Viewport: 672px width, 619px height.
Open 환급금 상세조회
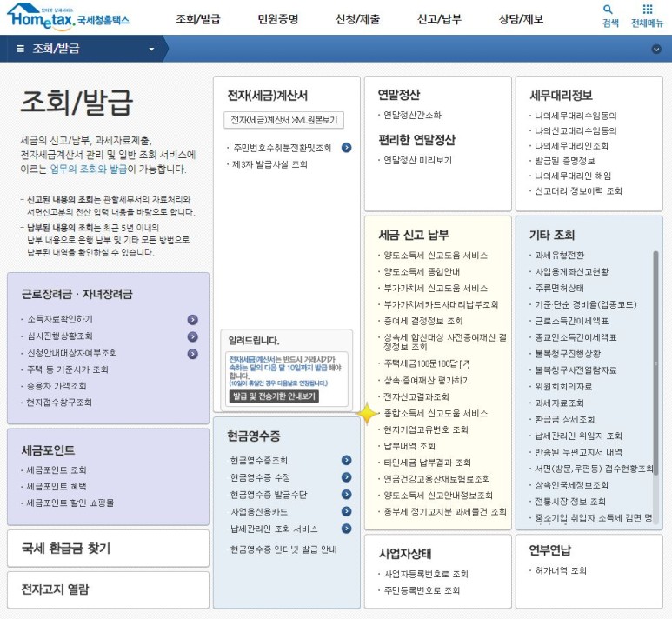[x=565, y=419]
